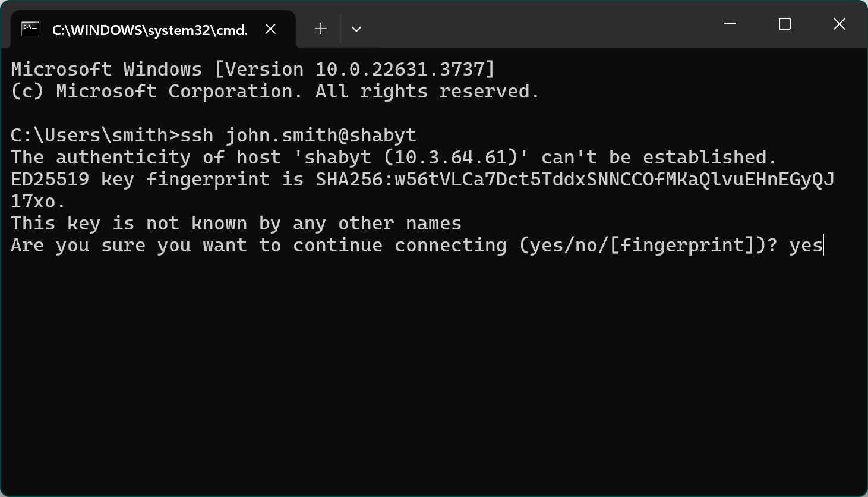The image size is (868, 497).
Task: Maximize the terminal window
Action: point(785,24)
